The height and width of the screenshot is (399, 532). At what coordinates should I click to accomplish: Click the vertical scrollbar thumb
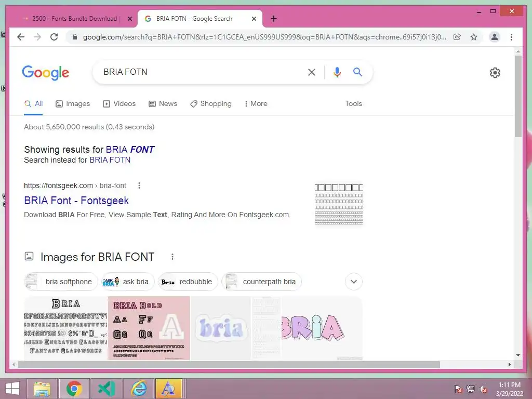[x=518, y=96]
